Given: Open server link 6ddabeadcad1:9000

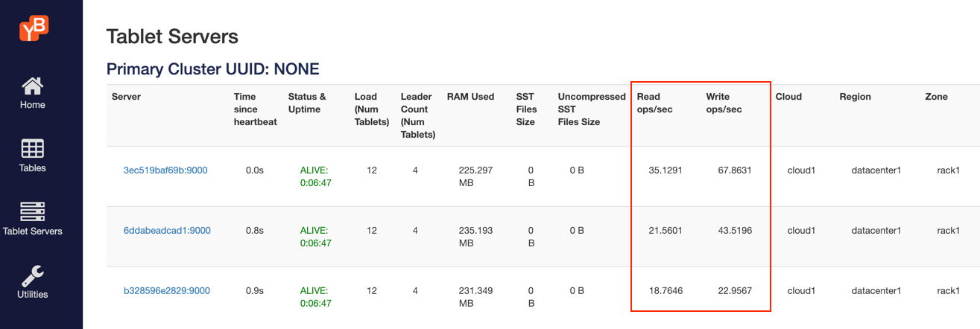Looking at the screenshot, I should coord(167,231).
